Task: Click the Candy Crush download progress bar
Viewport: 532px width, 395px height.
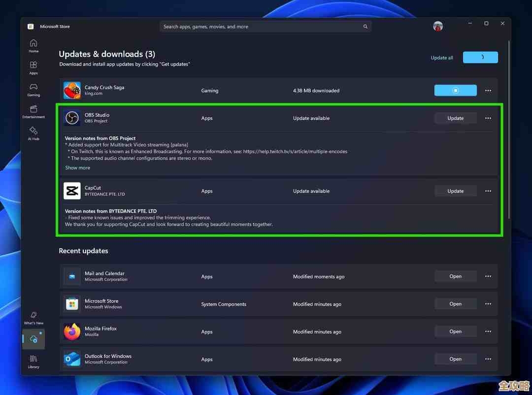Action: tap(455, 90)
